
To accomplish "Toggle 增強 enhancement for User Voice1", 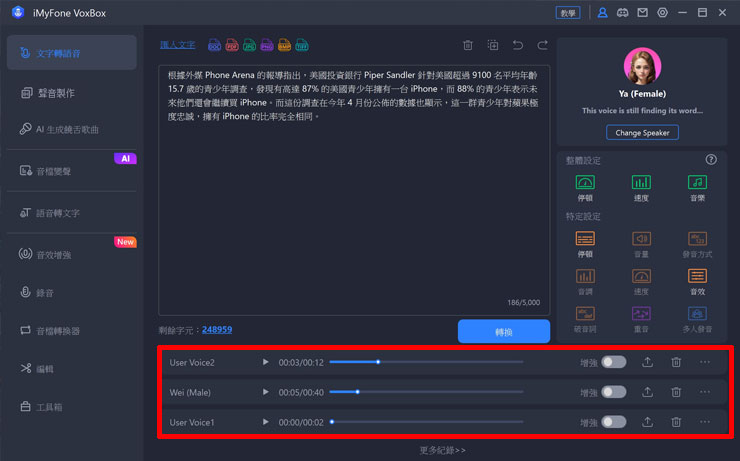I will [x=614, y=422].
